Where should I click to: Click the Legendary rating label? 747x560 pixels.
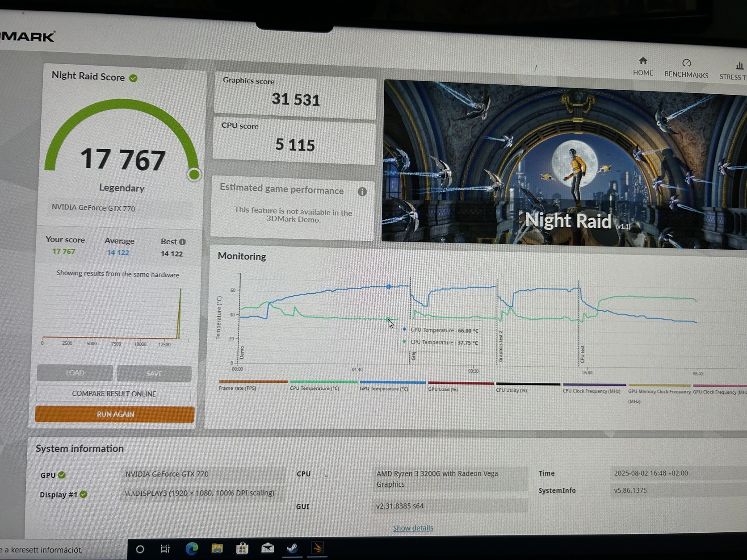122,188
